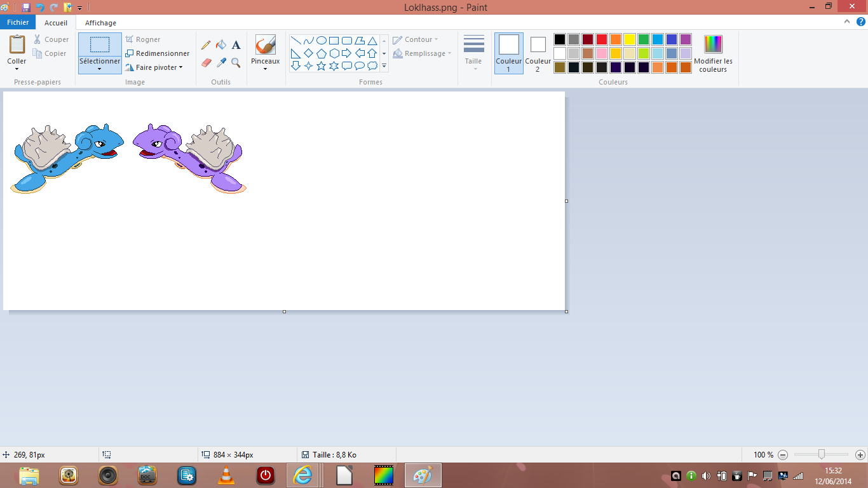The width and height of the screenshot is (868, 488).
Task: Pick the down arrow shape
Action: tap(296, 66)
